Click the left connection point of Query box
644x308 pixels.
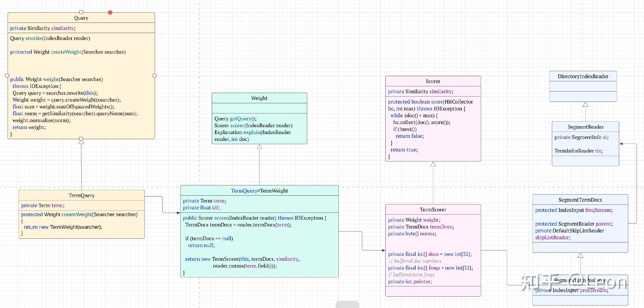[7, 76]
